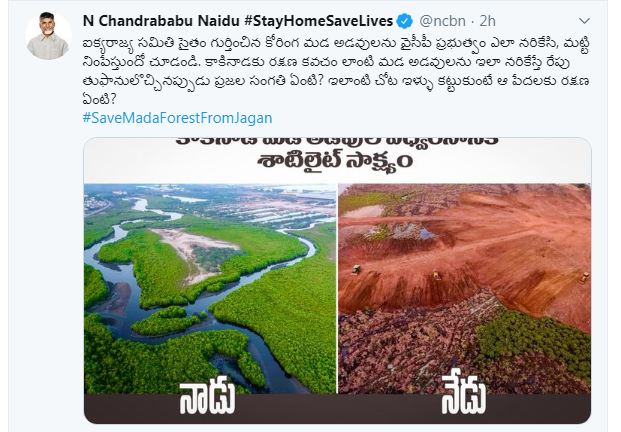This screenshot has width=621, height=432.
Task: Open the #SaveMadaForestFromJagan hashtag
Action: 177,118
